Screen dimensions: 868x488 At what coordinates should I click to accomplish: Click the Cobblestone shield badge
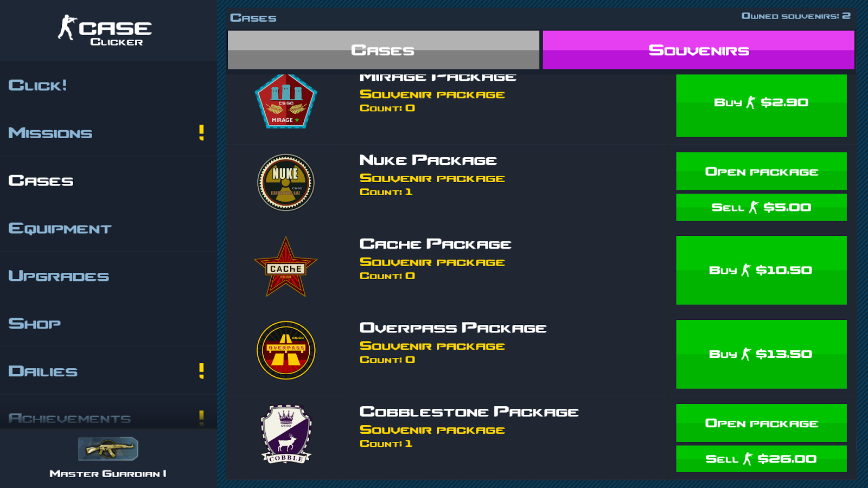[286, 434]
